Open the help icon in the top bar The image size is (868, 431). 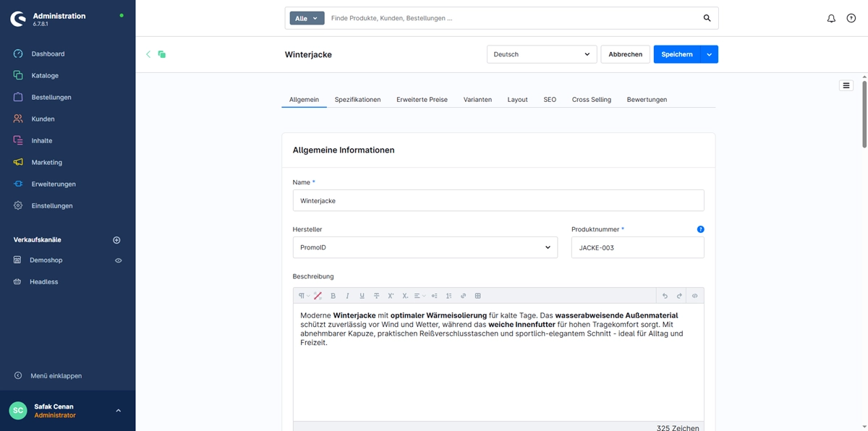(851, 17)
